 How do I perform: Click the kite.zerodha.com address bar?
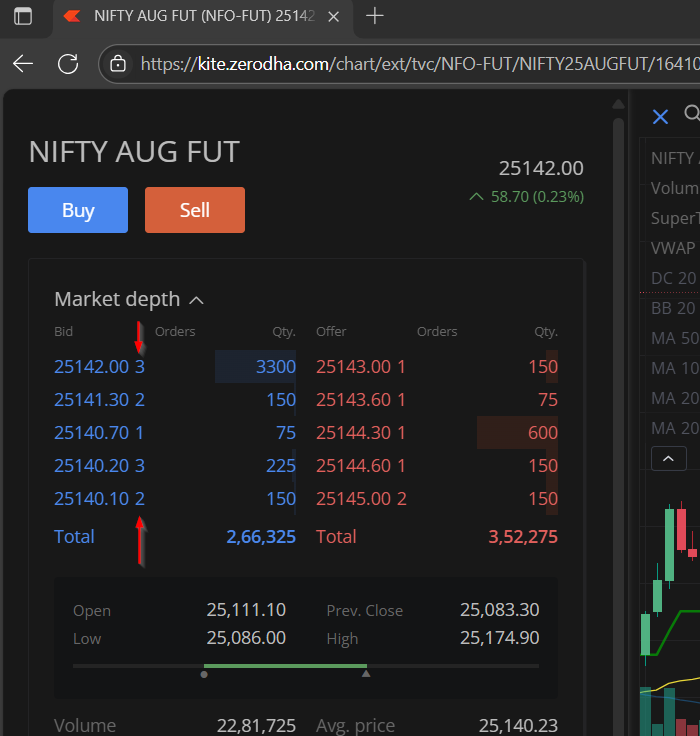pos(400,64)
